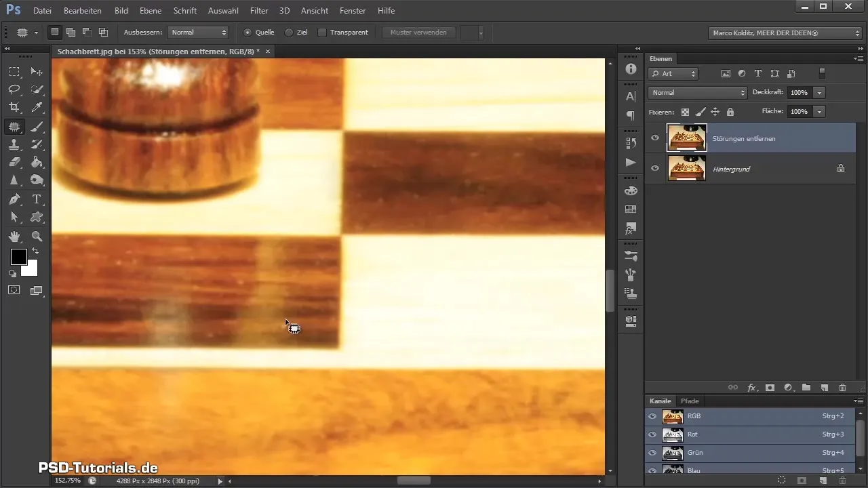Select the Pen tool
The image size is (868, 488).
tap(14, 199)
